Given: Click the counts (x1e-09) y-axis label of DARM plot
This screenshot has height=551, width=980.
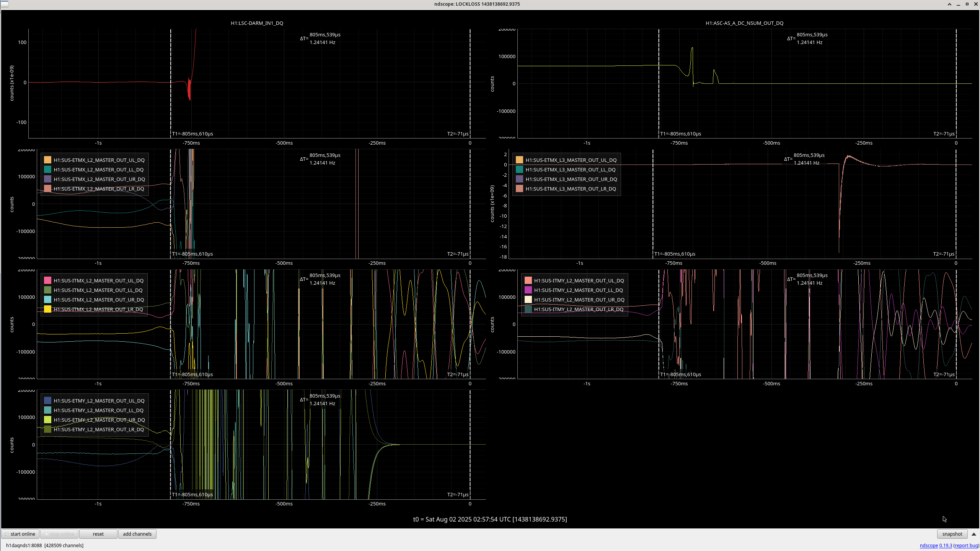Looking at the screenshot, I should [12, 83].
